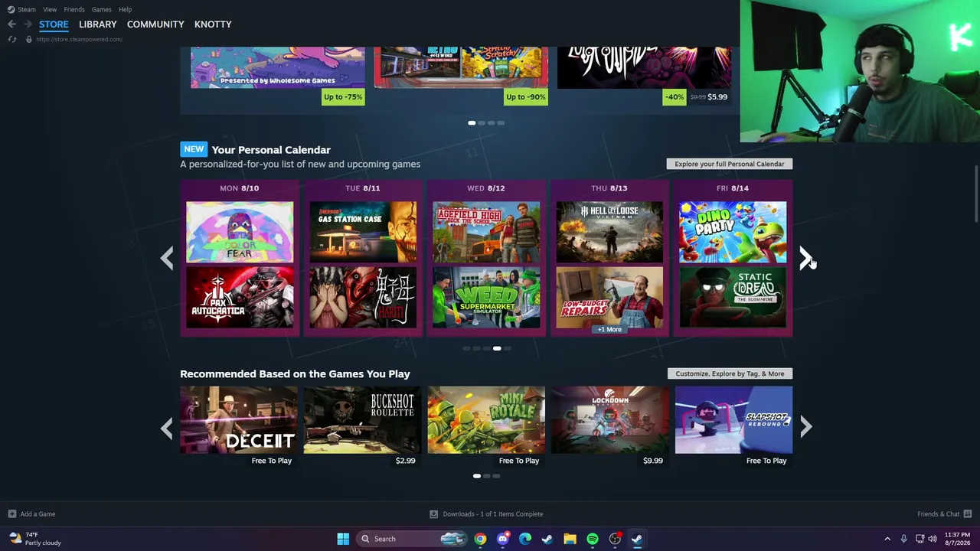Click the $2.99 price under Buckshot Roulette

[x=405, y=461]
